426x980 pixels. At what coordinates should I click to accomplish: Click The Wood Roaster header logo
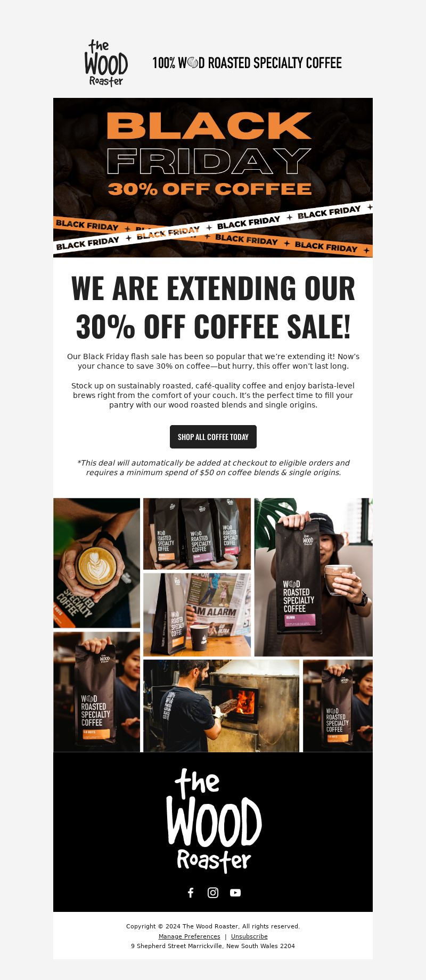tap(106, 63)
